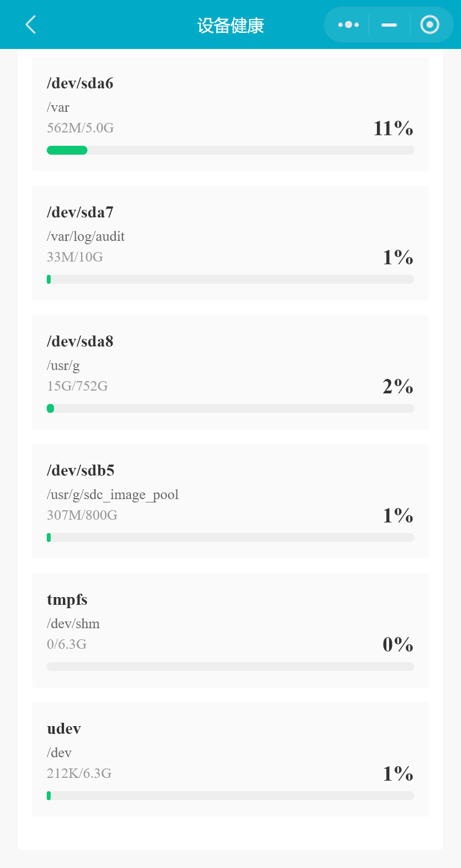Select the /dev/sdb5 device heading
Image resolution: width=461 pixels, height=868 pixels.
click(x=81, y=471)
